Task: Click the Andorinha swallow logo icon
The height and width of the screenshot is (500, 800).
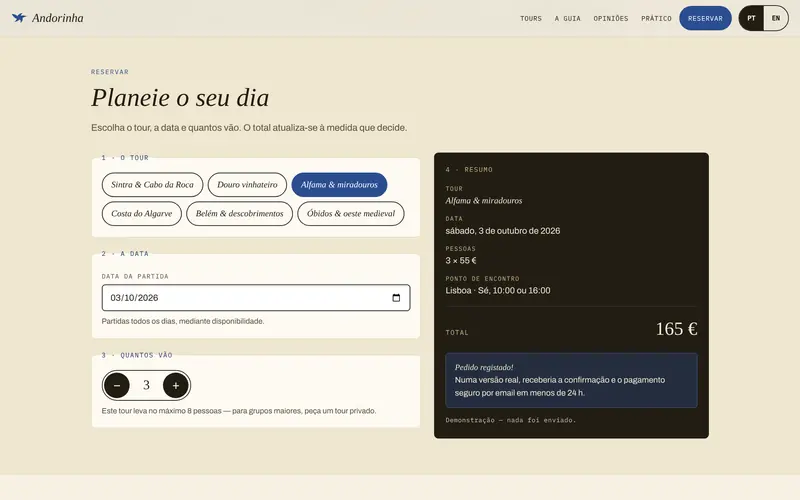Action: pyautogui.click(x=19, y=18)
